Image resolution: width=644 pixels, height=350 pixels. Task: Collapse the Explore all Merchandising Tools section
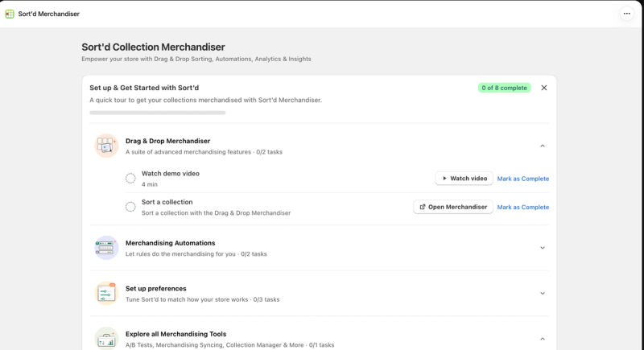pos(543,339)
